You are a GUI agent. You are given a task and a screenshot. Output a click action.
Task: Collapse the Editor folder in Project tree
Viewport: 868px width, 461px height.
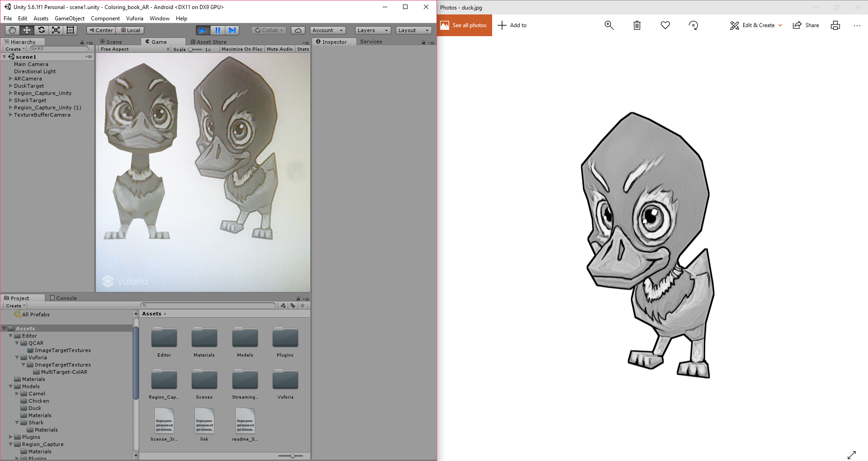[11, 336]
